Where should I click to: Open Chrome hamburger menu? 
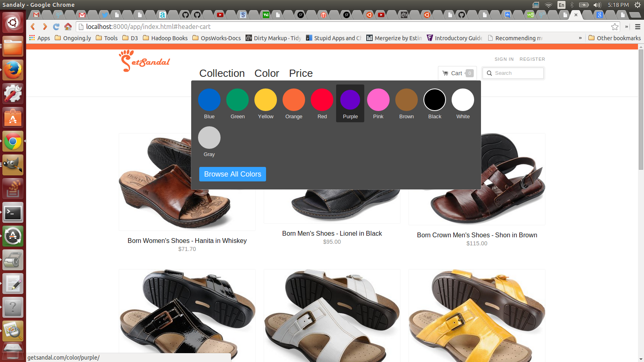pyautogui.click(x=638, y=27)
